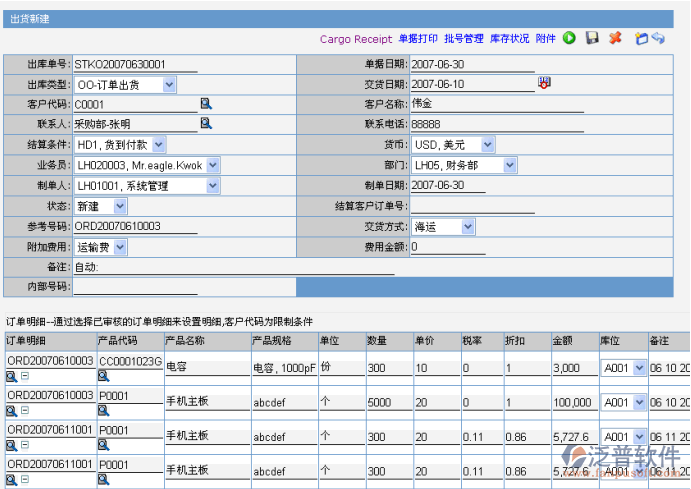Click product lookup icon under CC0001023G

[103, 376]
